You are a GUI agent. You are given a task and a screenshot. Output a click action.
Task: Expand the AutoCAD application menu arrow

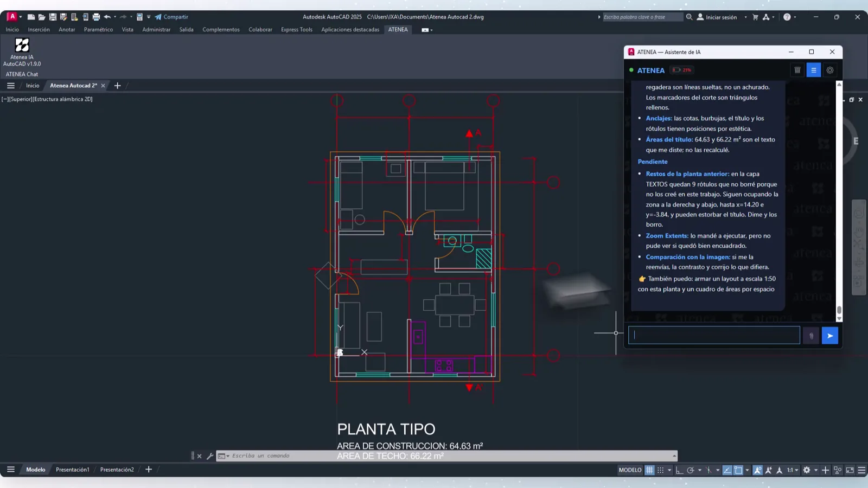coord(21,17)
